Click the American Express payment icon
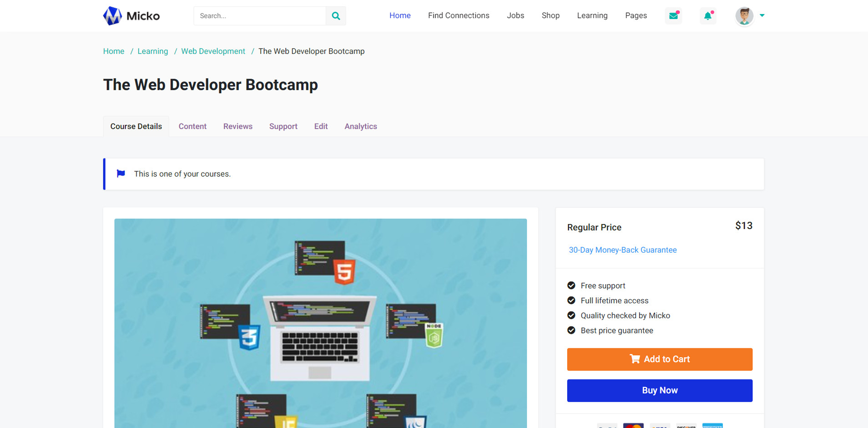 click(712, 426)
